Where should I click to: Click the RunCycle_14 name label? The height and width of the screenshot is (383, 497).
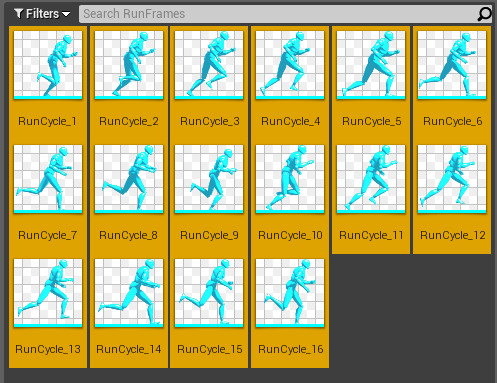click(x=129, y=349)
